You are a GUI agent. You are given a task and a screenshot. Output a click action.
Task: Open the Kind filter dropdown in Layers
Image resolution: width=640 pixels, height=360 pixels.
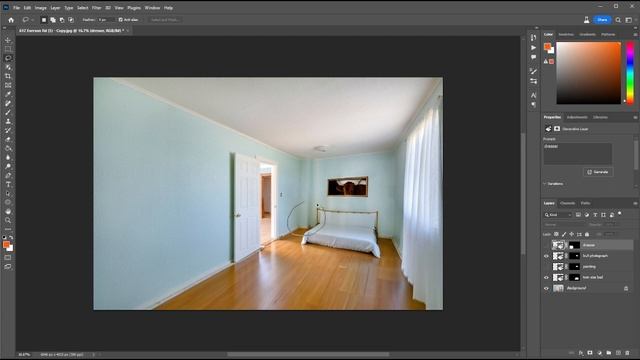tap(558, 215)
